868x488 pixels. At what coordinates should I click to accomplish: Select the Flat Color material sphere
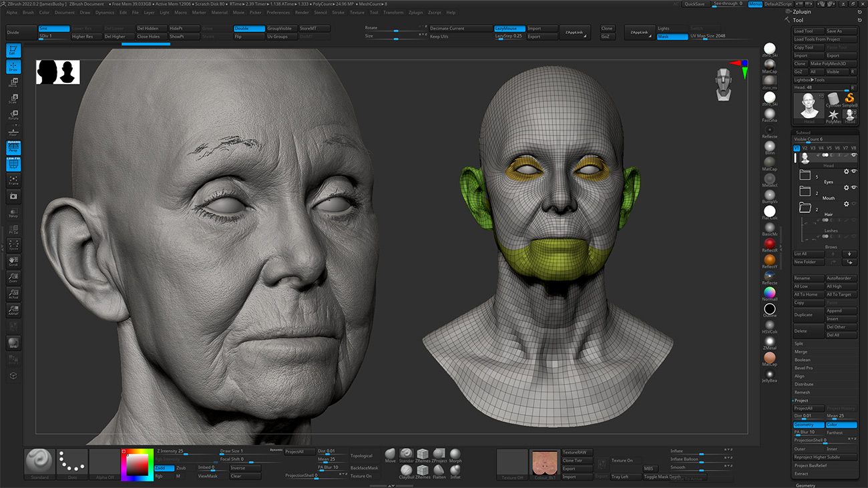pos(770,212)
